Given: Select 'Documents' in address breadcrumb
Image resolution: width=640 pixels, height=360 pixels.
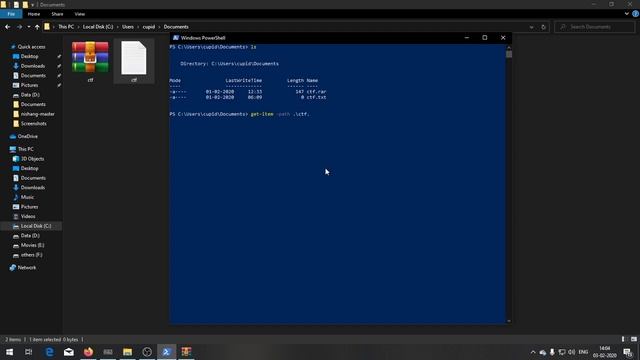Looking at the screenshot, I should tap(176, 27).
